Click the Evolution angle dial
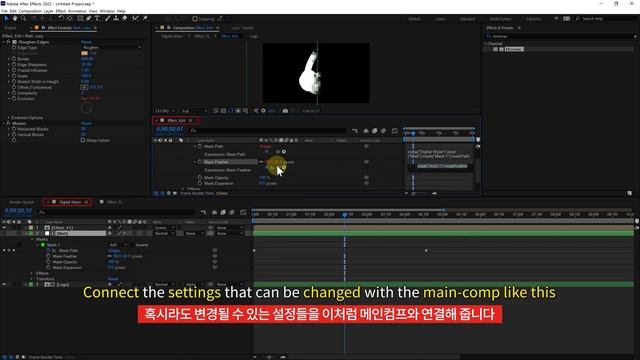The width and height of the screenshot is (640, 360). [87, 108]
